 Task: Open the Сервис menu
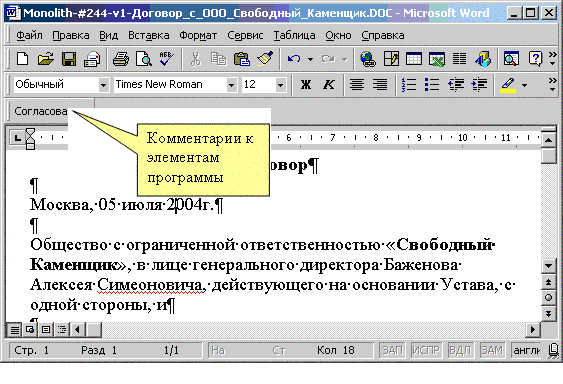coord(245,35)
